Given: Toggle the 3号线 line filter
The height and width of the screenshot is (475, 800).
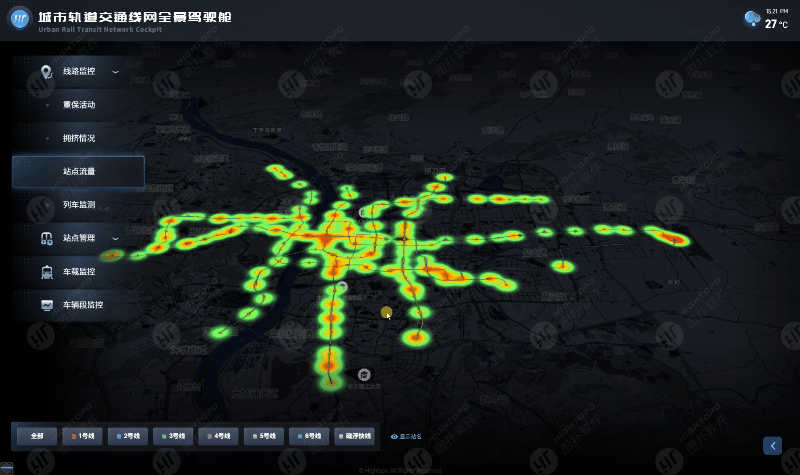Looking at the screenshot, I should coord(173,436).
